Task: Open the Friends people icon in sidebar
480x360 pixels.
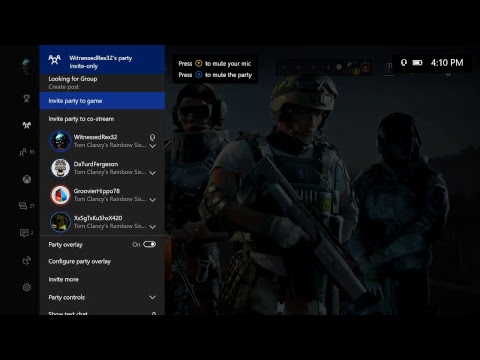Action: point(23,152)
